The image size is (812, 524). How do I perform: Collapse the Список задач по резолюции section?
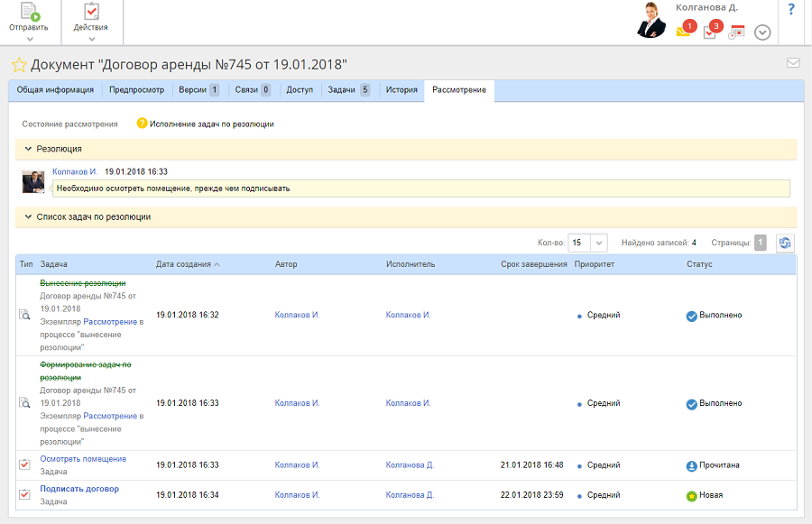coord(28,217)
